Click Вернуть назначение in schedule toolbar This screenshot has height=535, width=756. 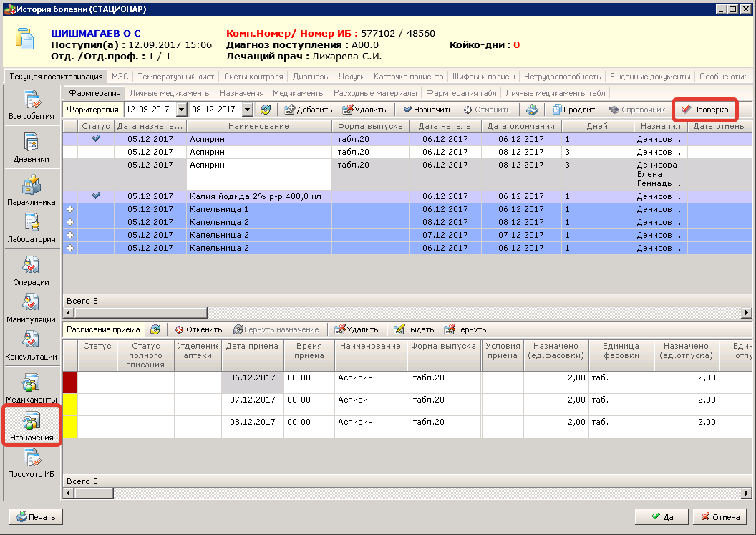coord(276,329)
